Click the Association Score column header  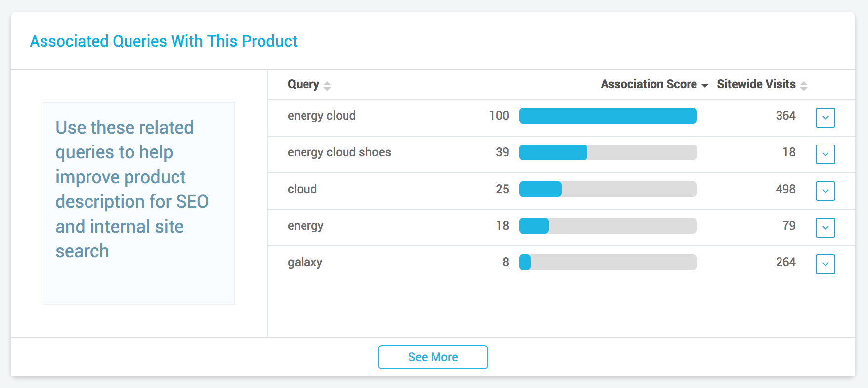click(x=648, y=84)
